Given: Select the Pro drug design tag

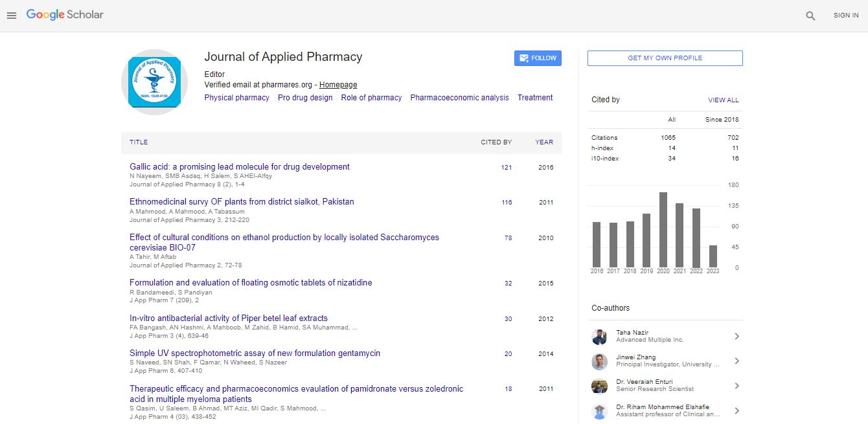Looking at the screenshot, I should [x=305, y=98].
